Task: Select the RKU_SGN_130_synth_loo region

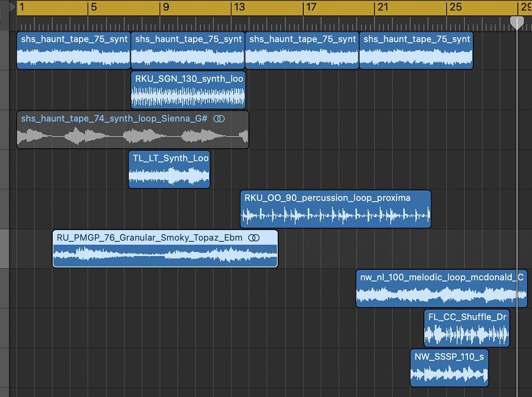Action: click(x=189, y=90)
